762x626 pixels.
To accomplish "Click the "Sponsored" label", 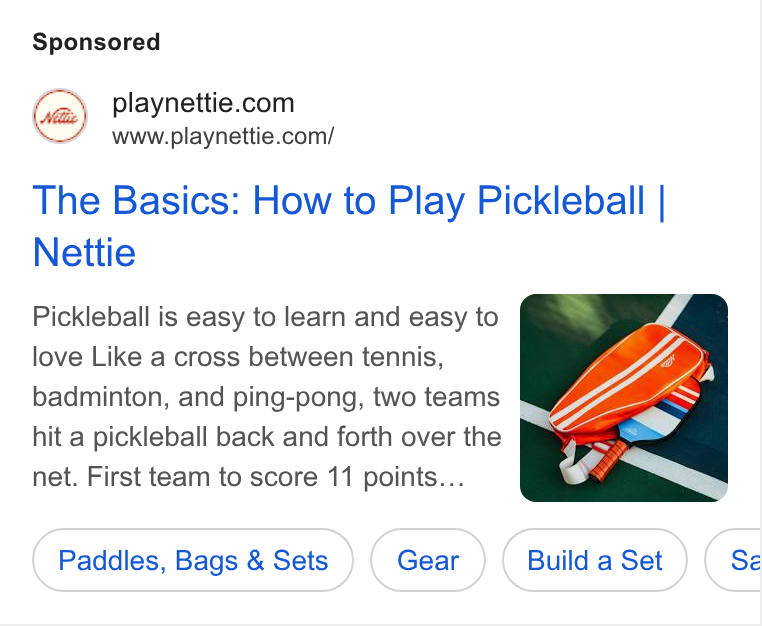I will (x=96, y=42).
